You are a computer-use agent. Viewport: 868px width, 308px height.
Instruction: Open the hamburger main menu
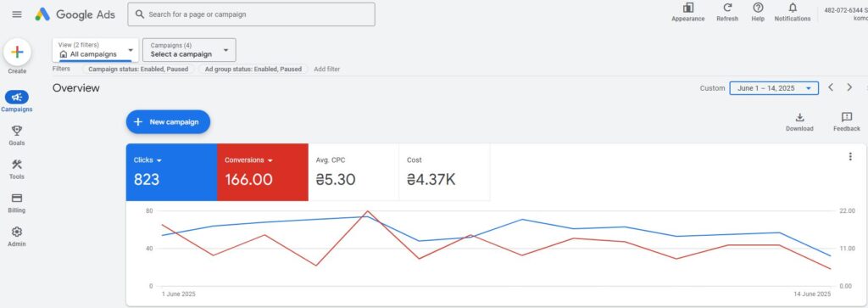point(17,14)
